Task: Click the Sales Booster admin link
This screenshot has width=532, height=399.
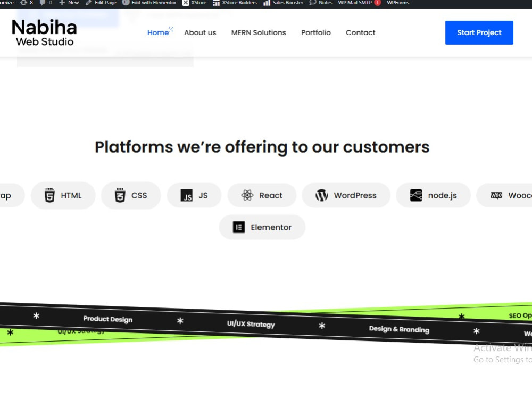Action: 288,3
